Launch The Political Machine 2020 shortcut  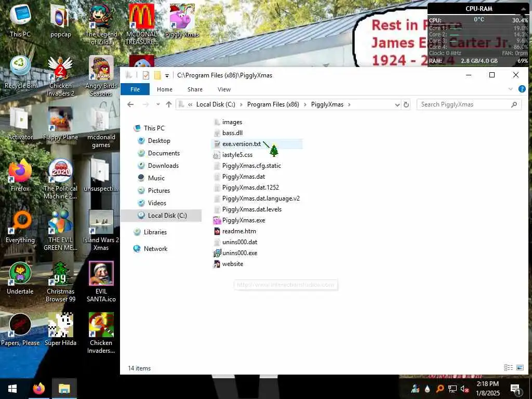point(60,179)
